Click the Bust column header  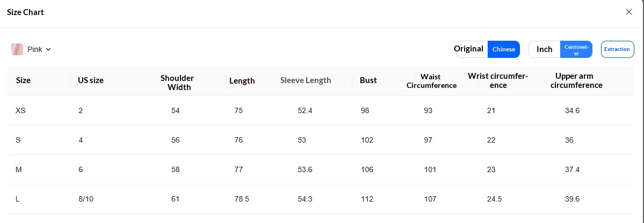tap(368, 80)
